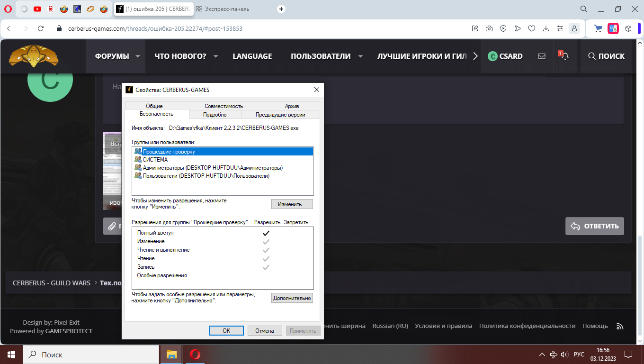The height and width of the screenshot is (364, 644).
Task: Select СИСТЕМА in the groups list
Action: (223, 160)
